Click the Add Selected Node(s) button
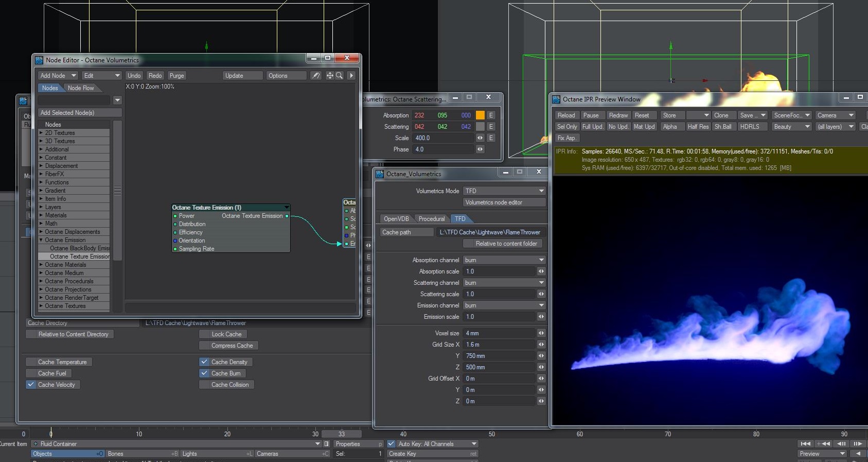 (80, 113)
